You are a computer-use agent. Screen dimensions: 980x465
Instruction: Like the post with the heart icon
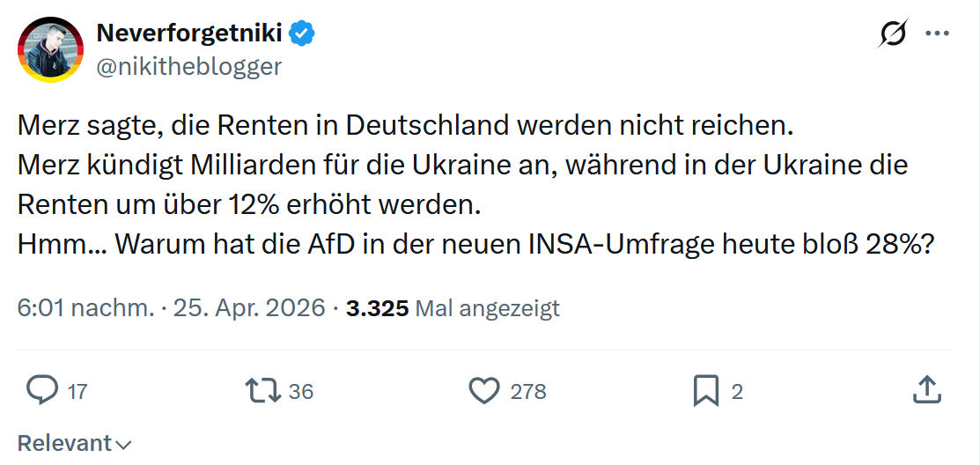pos(483,391)
